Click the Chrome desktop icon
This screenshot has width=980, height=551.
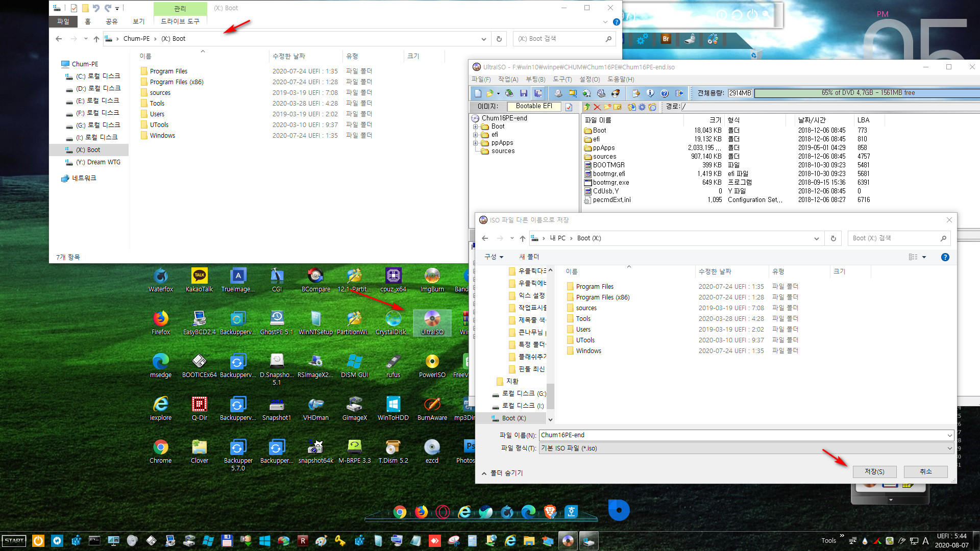pyautogui.click(x=161, y=452)
